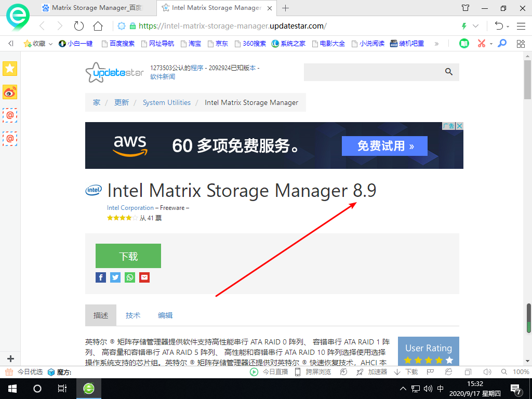Switch to the 技术 tab

coord(133,315)
